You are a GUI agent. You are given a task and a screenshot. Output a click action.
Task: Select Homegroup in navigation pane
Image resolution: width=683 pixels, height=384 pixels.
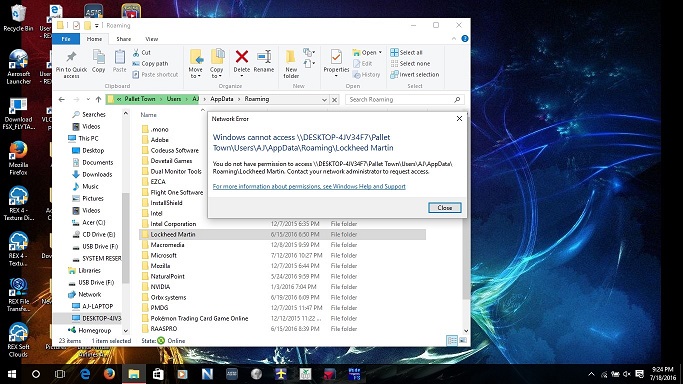pos(90,330)
